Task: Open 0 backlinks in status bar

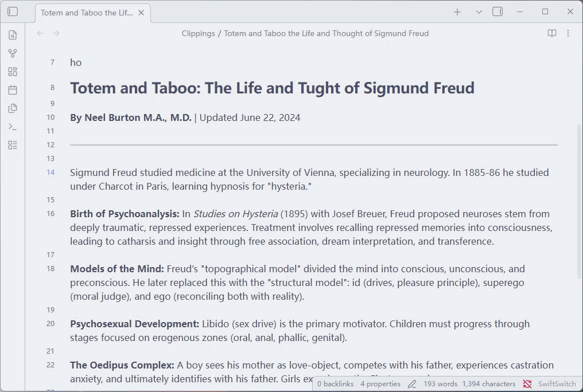Action: 335,384
